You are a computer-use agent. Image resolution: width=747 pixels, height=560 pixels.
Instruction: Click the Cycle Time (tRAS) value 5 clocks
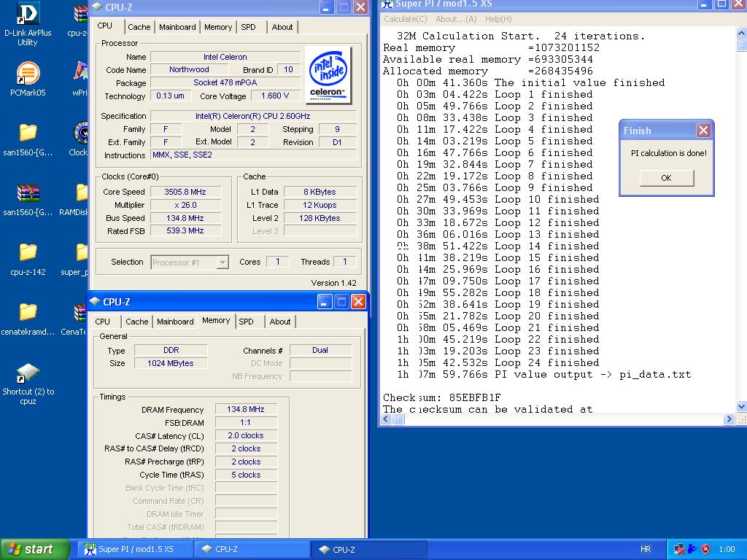(x=246, y=475)
